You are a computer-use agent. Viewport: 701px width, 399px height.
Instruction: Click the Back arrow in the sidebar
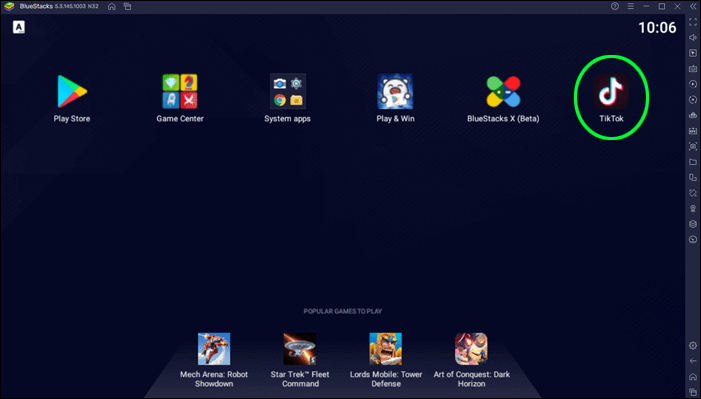693,361
